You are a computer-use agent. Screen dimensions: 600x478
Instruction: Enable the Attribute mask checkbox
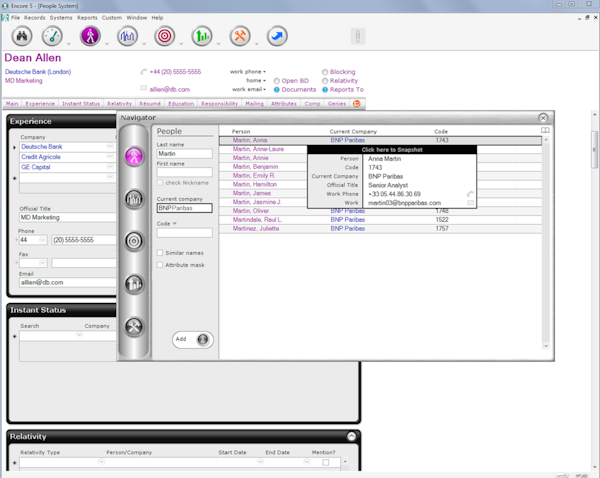point(160,265)
